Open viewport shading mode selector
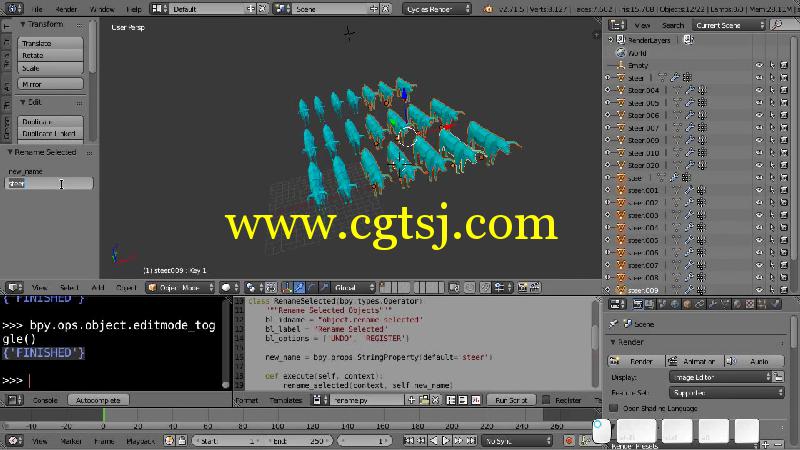This screenshot has height=450, width=800. tap(230, 288)
